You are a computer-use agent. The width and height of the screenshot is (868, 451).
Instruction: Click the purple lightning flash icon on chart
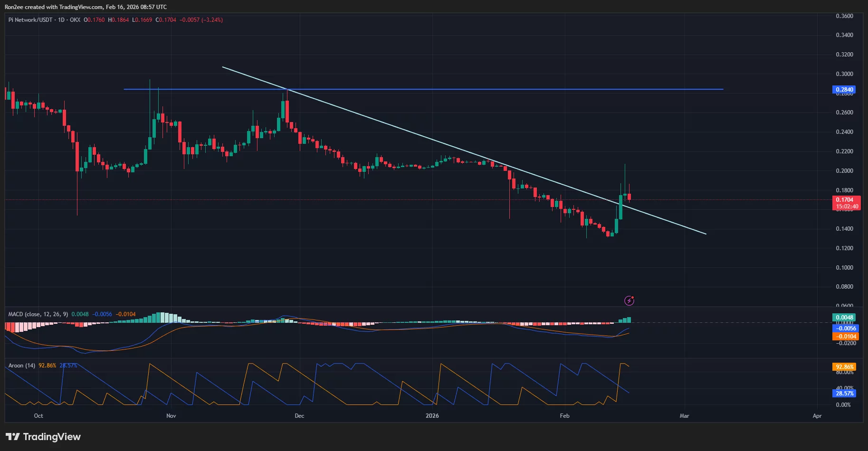(630, 300)
